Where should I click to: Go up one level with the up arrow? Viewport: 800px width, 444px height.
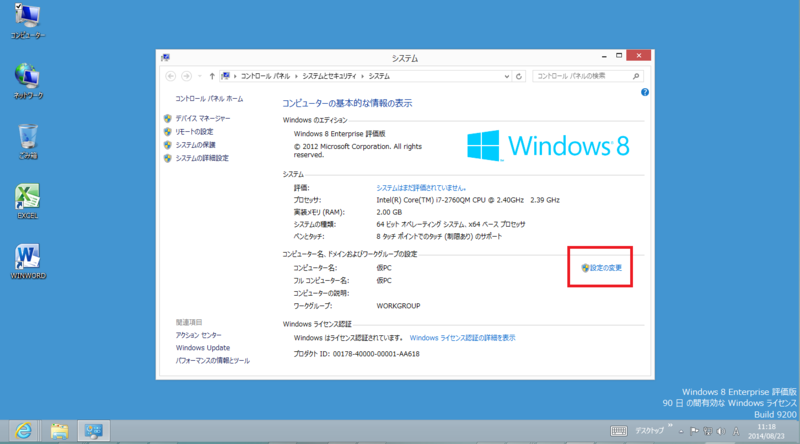point(212,76)
